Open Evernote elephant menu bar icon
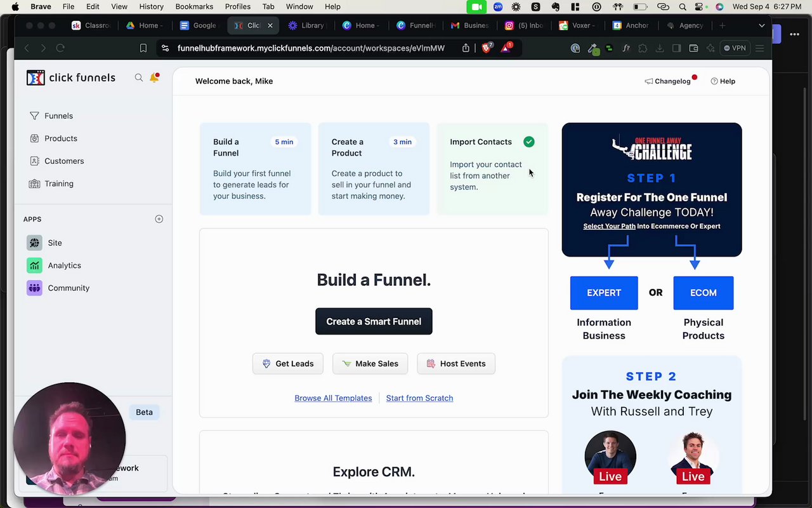The width and height of the screenshot is (812, 508). tap(556, 7)
